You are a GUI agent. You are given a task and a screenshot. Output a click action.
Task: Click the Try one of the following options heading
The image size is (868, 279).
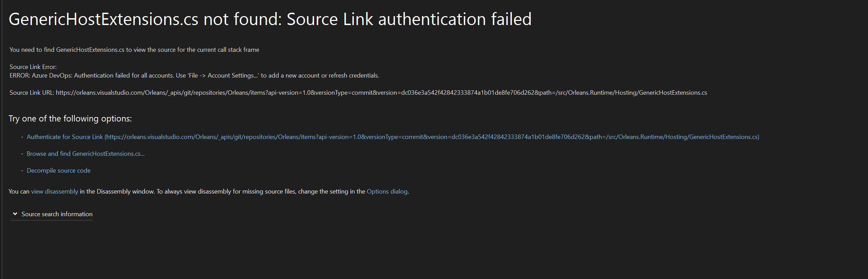[x=70, y=118]
